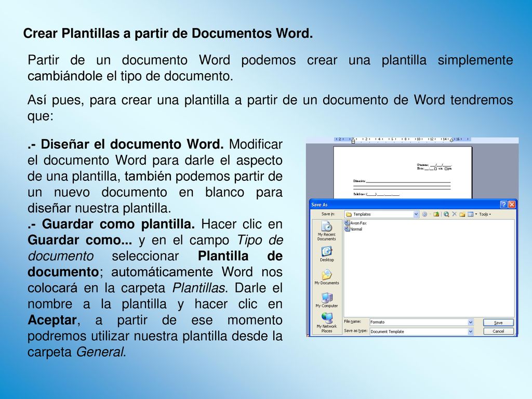The height and width of the screenshot is (399, 532).
Task: Open My Recent Documents in places bar
Action: point(326,231)
